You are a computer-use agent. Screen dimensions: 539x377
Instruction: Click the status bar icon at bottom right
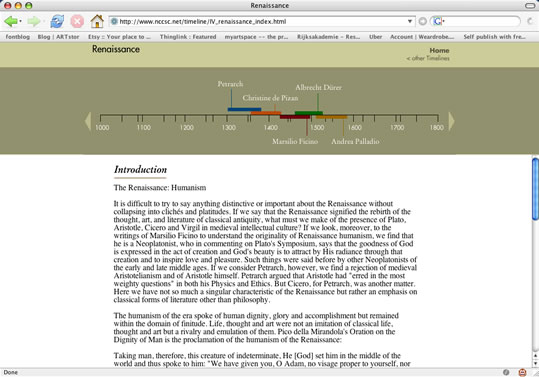point(522,372)
